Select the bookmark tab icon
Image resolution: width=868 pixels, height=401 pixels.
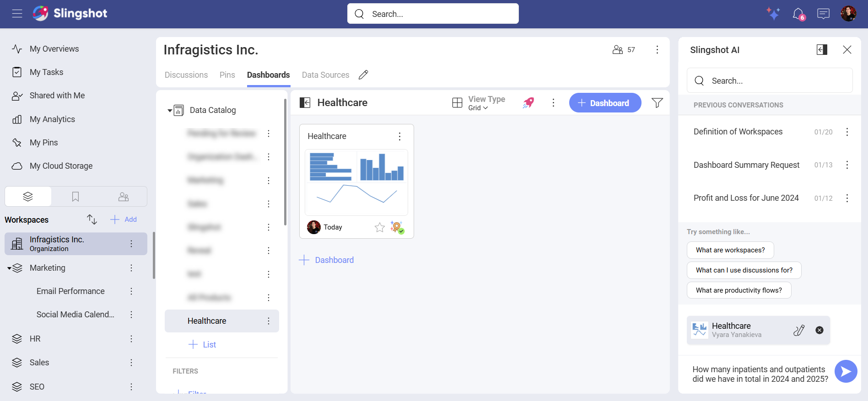(x=75, y=197)
